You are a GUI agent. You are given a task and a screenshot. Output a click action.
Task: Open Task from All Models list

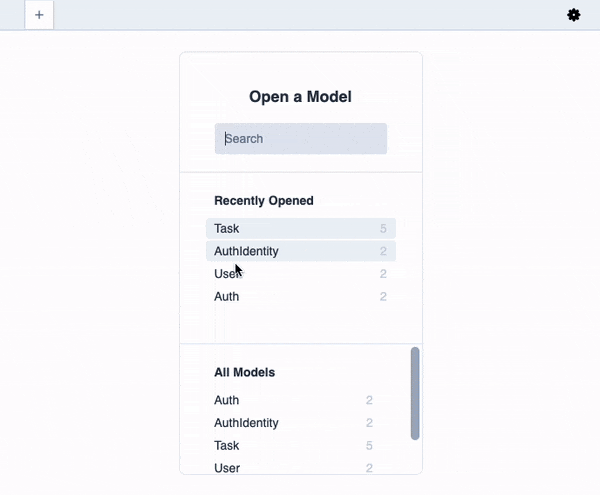click(x=227, y=446)
